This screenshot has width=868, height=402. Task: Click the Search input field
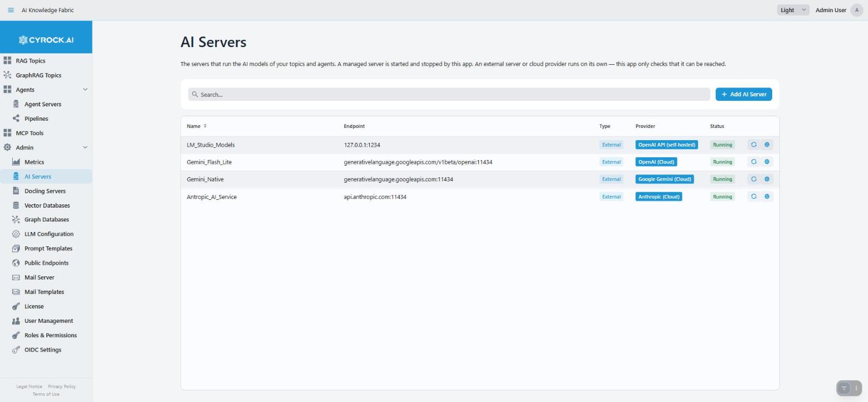click(x=449, y=94)
